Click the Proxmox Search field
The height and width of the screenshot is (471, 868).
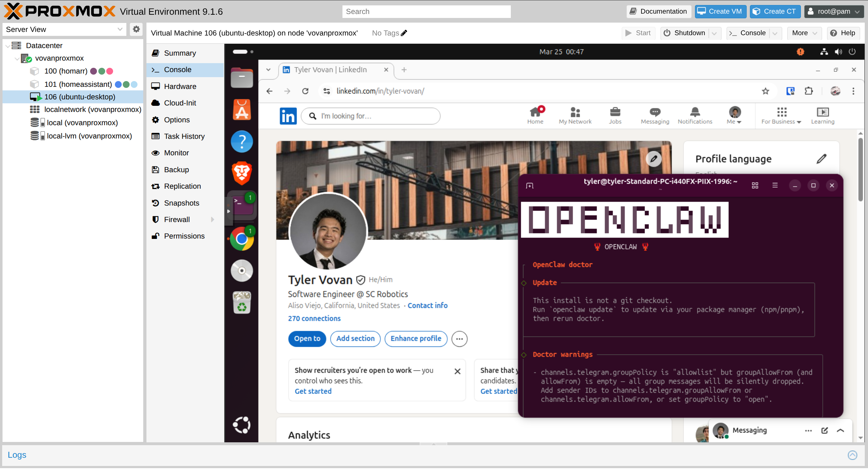[426, 11]
